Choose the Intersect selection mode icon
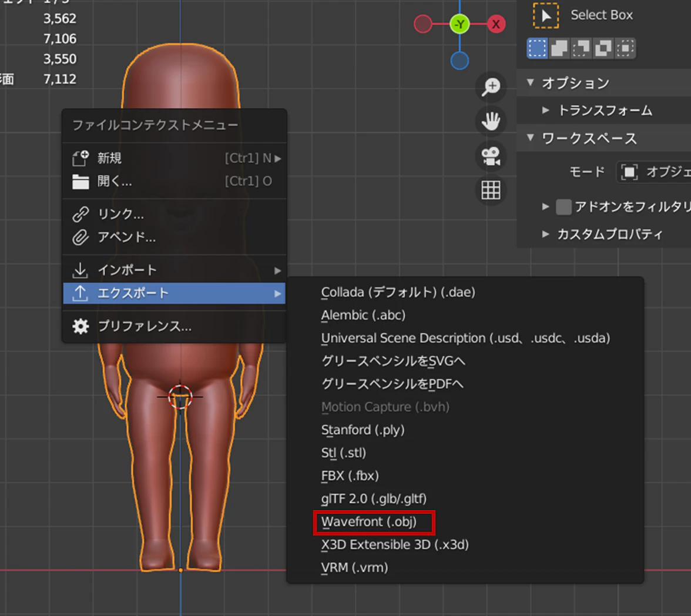 click(x=625, y=48)
